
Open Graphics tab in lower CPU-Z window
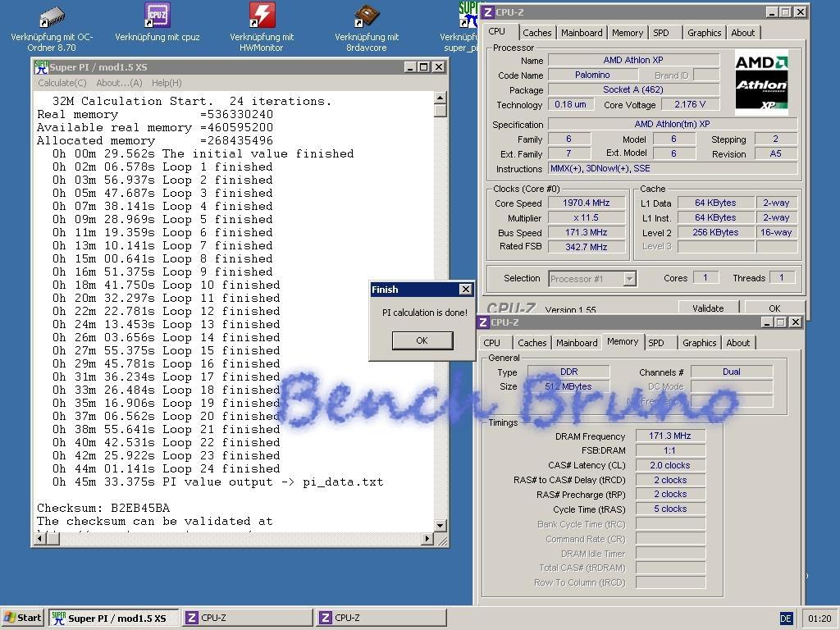click(x=699, y=343)
